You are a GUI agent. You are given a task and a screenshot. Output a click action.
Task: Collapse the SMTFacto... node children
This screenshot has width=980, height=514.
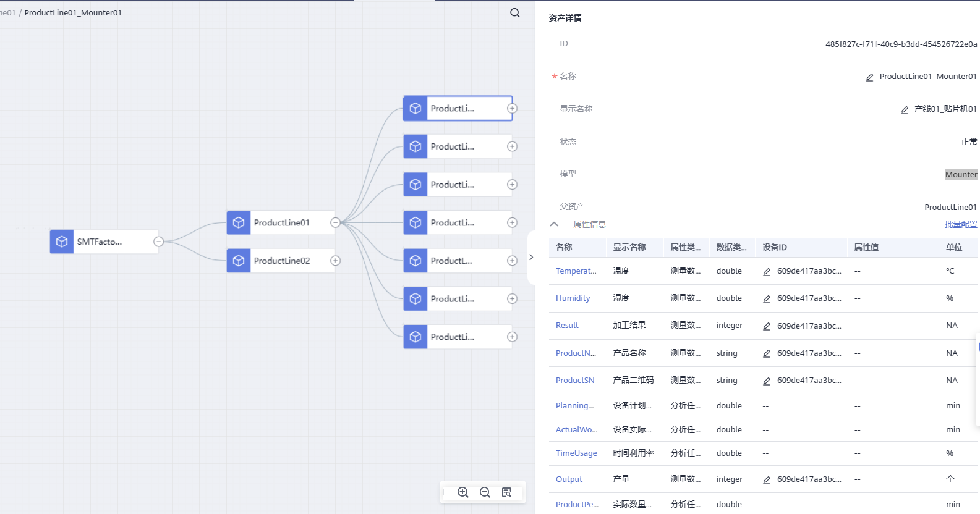(x=158, y=242)
